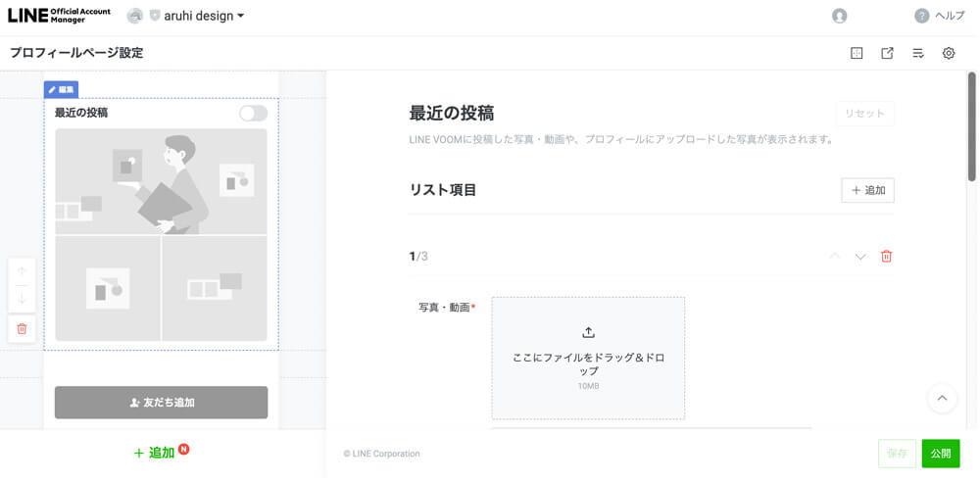
Task: Open profile page in external window
Action: tap(887, 53)
